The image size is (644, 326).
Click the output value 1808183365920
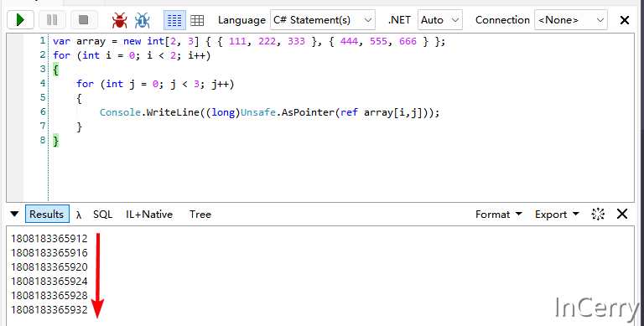coord(49,266)
